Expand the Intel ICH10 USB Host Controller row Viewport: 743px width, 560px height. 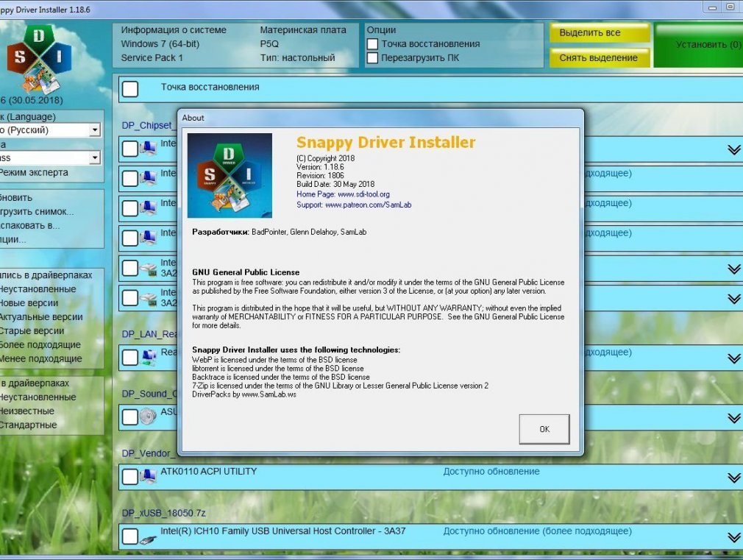[x=734, y=537]
